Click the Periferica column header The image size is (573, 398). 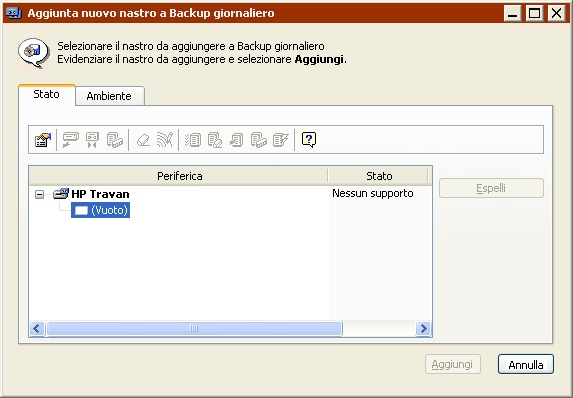179,176
